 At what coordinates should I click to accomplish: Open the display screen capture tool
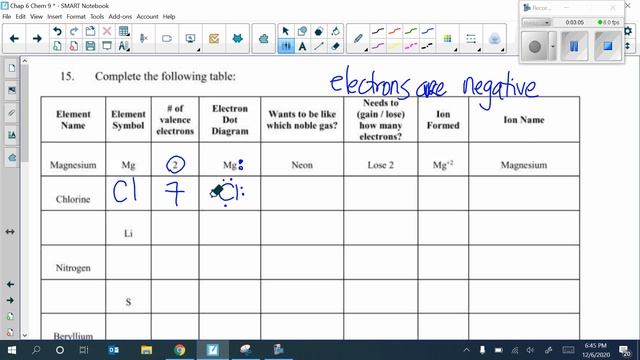tap(190, 38)
